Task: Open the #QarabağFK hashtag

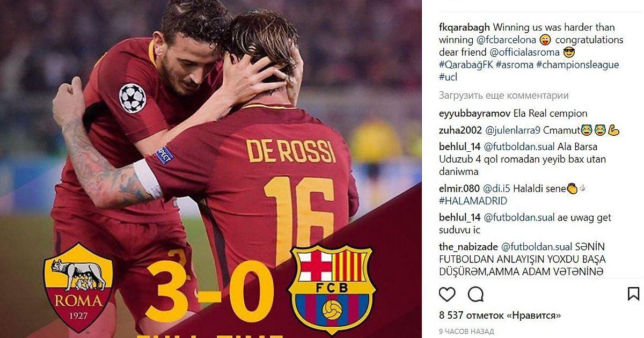Action: [466, 65]
